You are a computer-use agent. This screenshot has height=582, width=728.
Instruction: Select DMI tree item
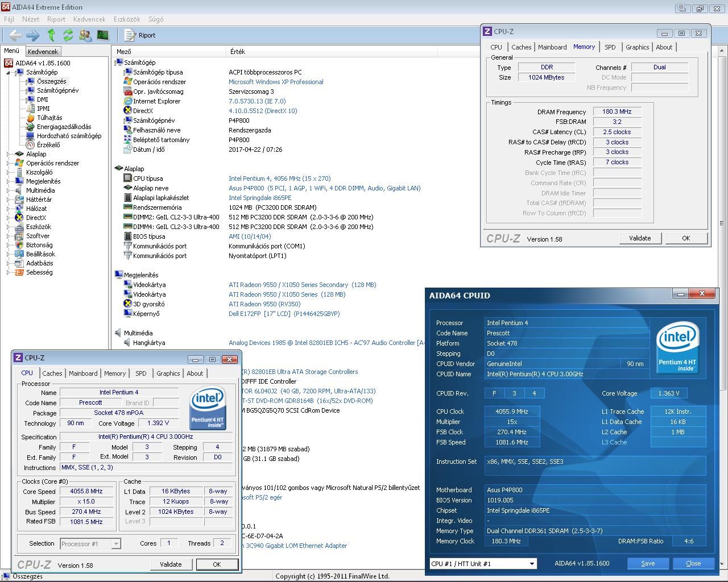click(x=42, y=99)
